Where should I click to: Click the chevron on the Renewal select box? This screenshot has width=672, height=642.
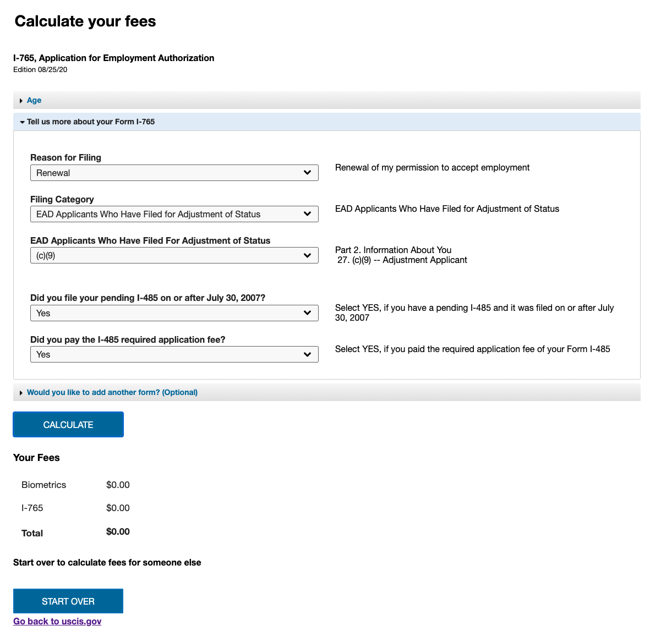pos(308,173)
